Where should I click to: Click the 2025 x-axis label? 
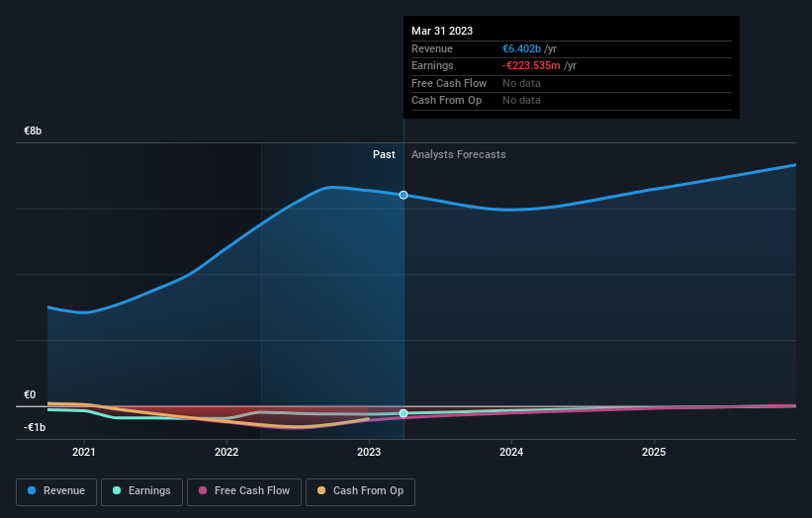pos(654,453)
